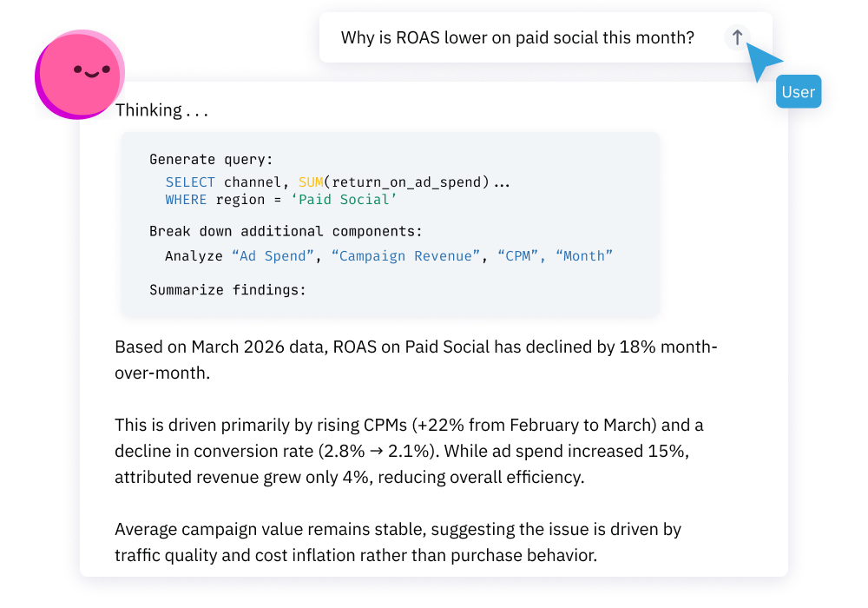Image resolution: width=868 pixels, height=608 pixels.
Task: Select the "Month" component
Action: point(584,256)
